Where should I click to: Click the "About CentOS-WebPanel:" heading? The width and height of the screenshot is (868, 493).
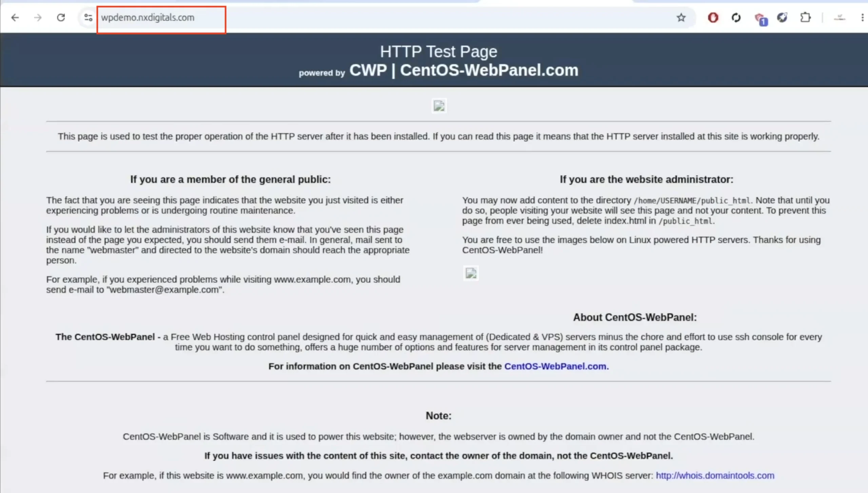[x=635, y=317]
